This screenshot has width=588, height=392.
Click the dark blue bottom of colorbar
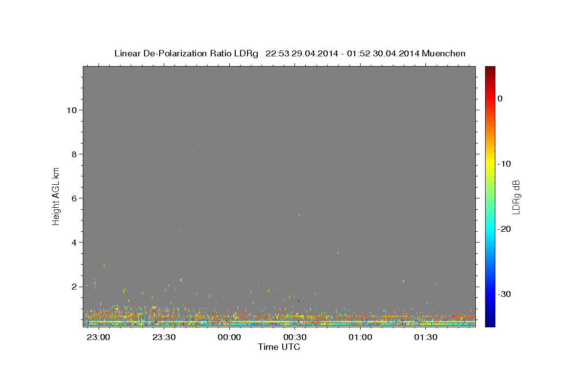pos(490,322)
